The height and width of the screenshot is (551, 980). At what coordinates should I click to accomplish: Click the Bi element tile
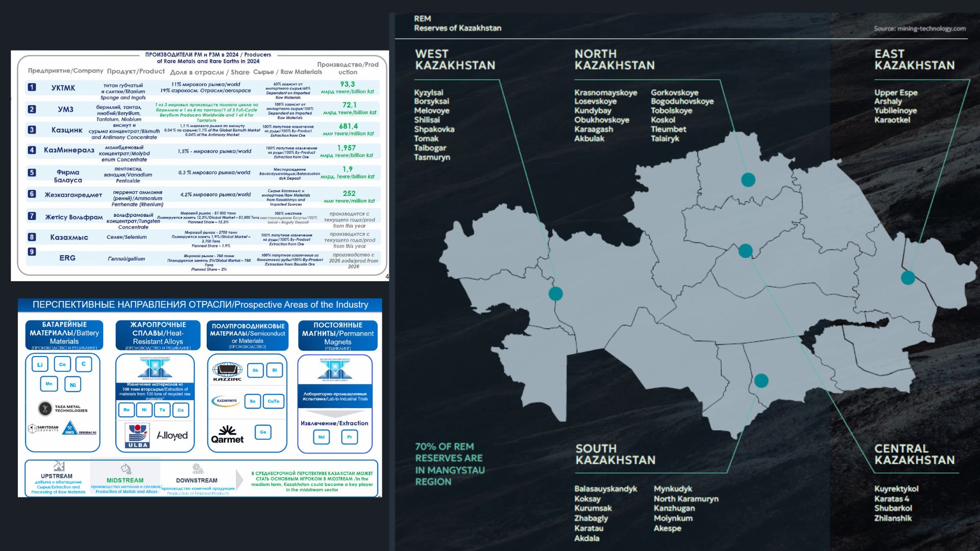coord(275,370)
